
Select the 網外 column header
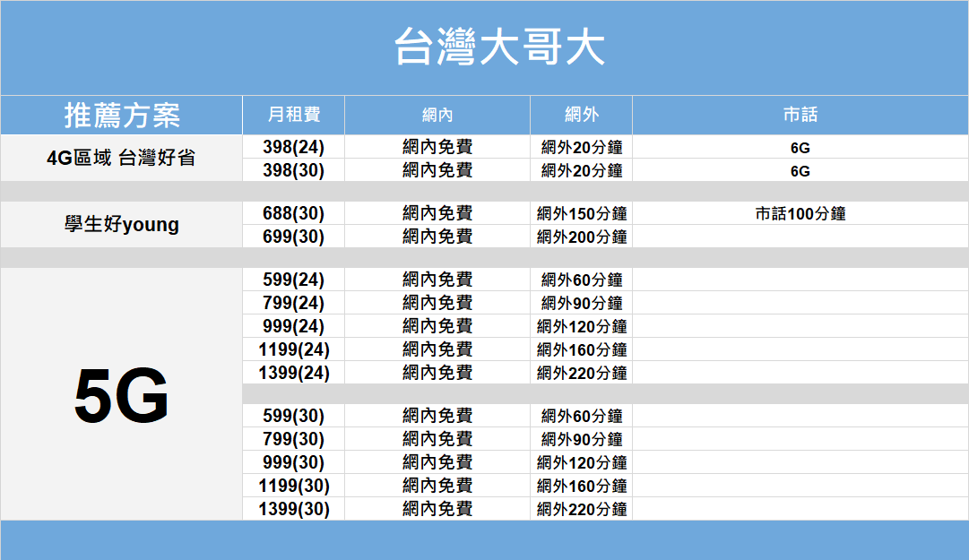tap(581, 116)
